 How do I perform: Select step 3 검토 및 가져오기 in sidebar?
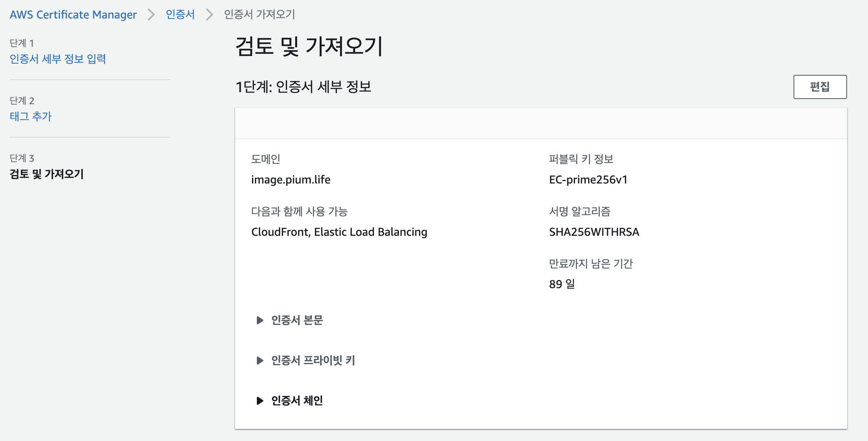[47, 174]
